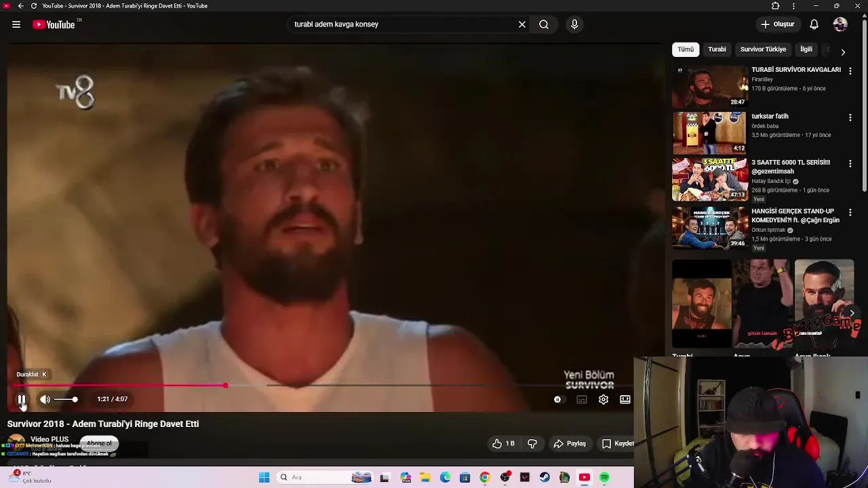Open Steam from the taskbar

point(545,477)
